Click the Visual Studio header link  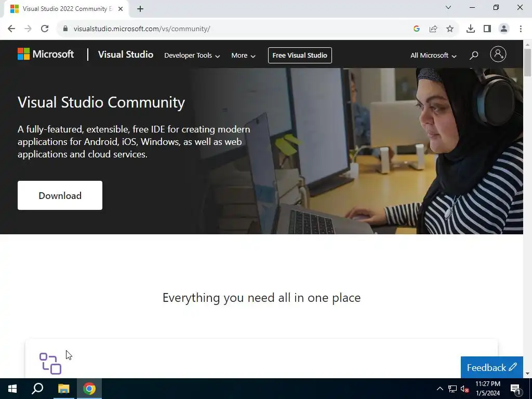tap(126, 54)
